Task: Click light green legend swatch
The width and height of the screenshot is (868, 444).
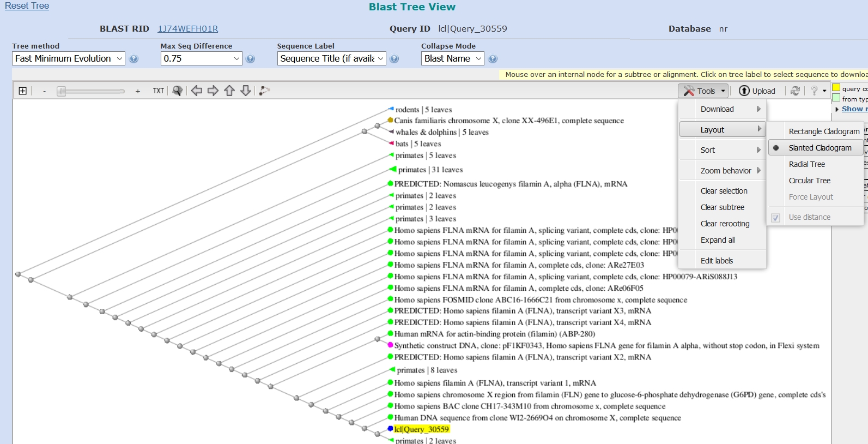Action: coord(836,98)
